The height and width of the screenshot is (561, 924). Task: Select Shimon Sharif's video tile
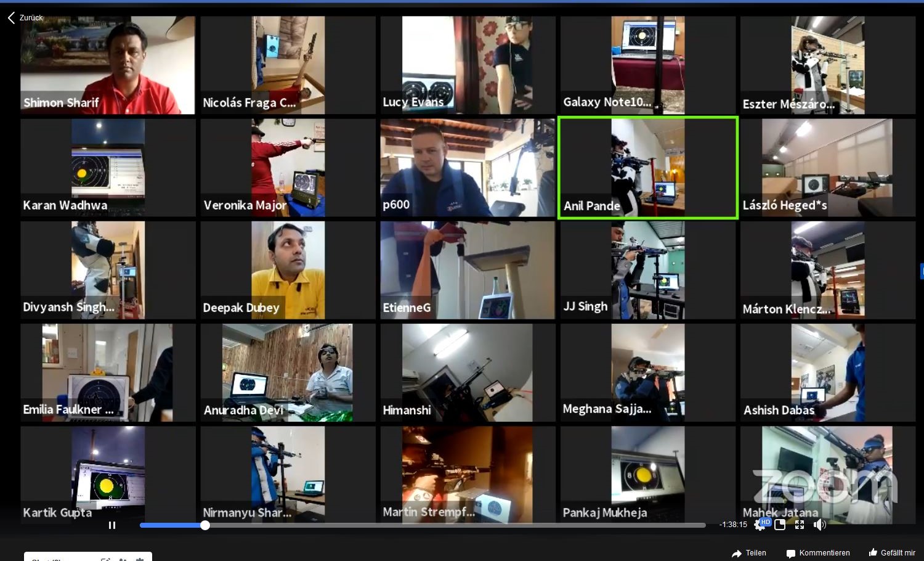[108, 65]
